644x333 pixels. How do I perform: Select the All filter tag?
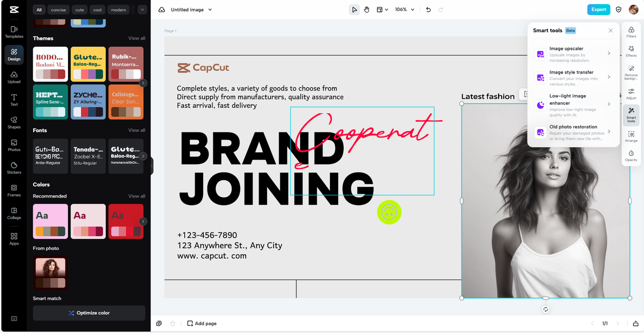(x=39, y=10)
